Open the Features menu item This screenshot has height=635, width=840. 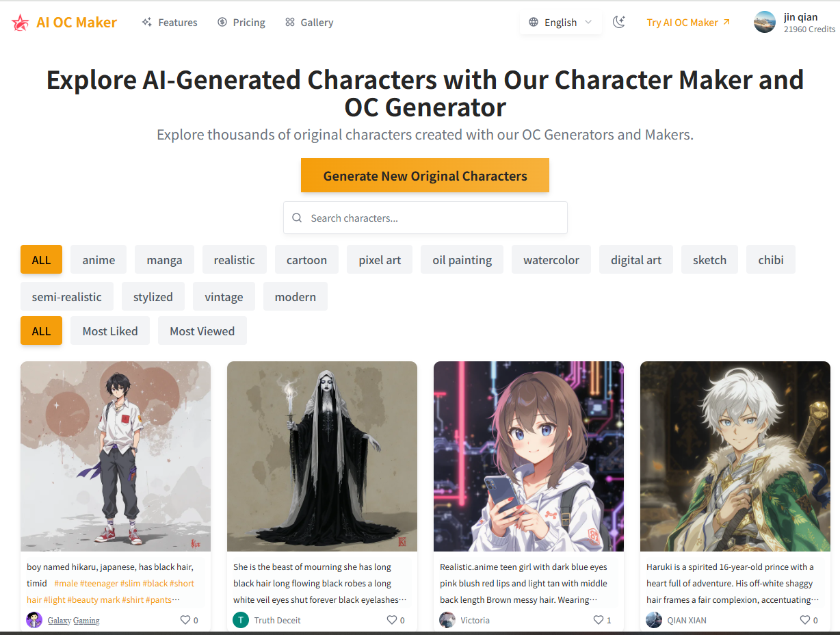(x=170, y=23)
